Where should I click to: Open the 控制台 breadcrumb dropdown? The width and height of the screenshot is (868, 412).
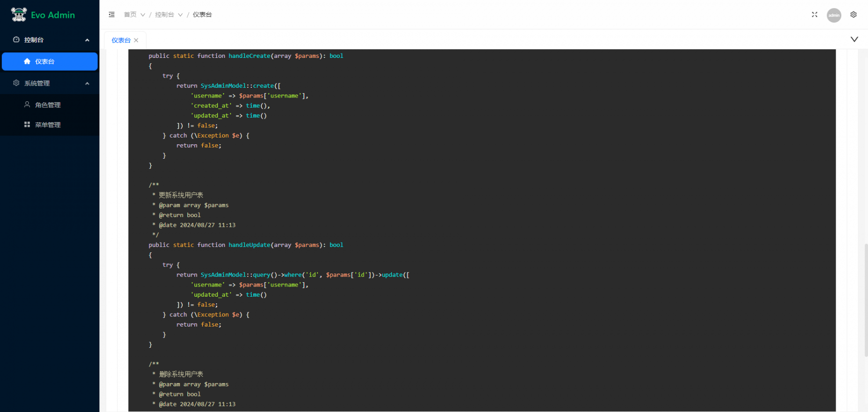[x=169, y=14]
